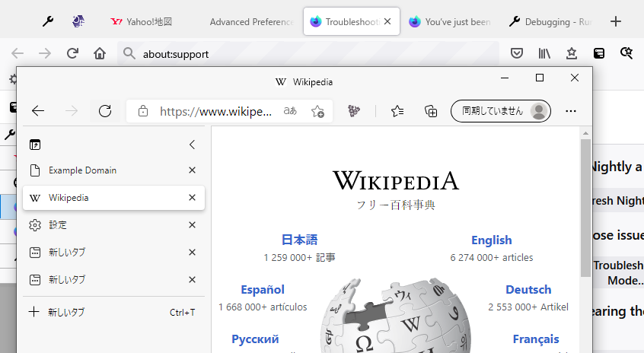The width and height of the screenshot is (644, 353).
Task: Open the Favorites list in Edge
Action: (397, 111)
